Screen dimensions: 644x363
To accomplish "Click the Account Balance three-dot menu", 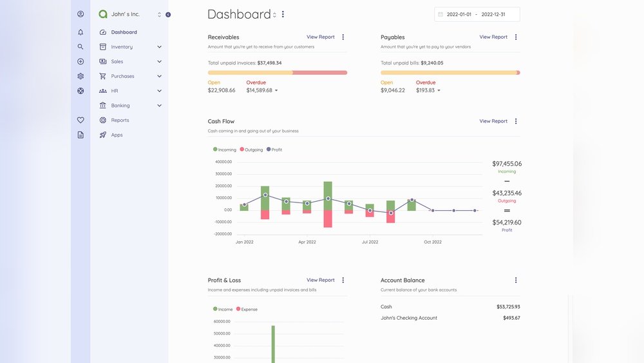I will 516,280.
